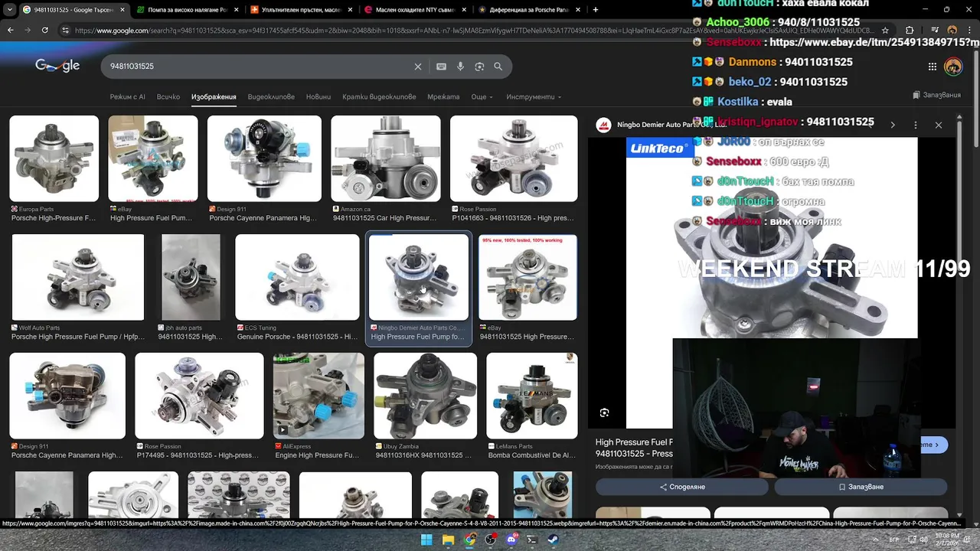Open Steam from the taskbar
The height and width of the screenshot is (551, 980).
[x=554, y=540]
